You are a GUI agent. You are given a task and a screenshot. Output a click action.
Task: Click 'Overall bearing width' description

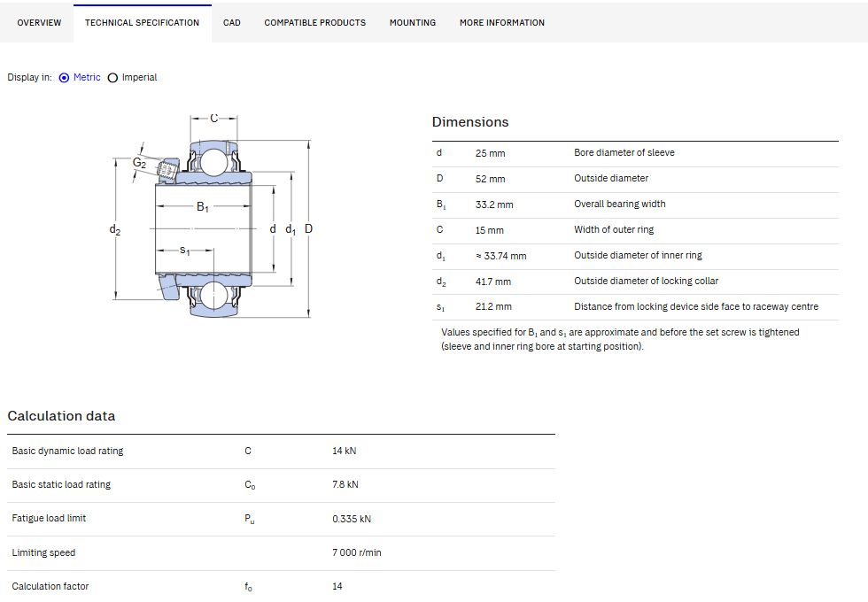pos(619,204)
